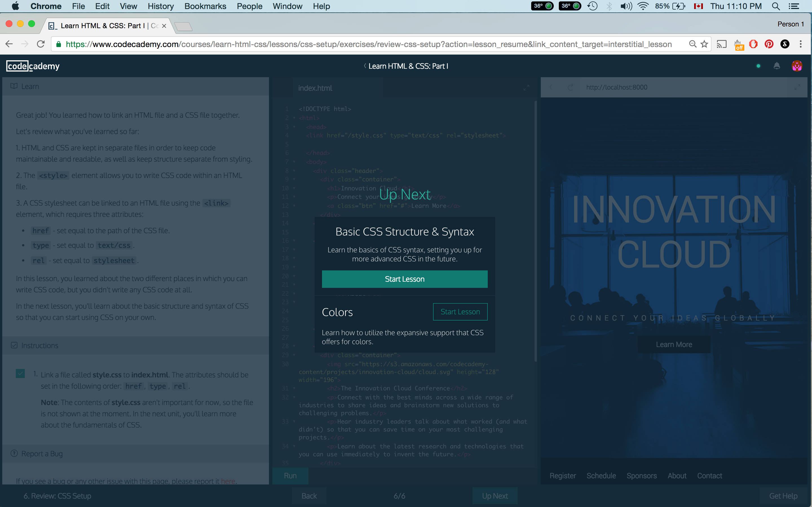Viewport: 812px width, 507px height.
Task: Go back via Learn HTML & CSS chevron
Action: pos(365,66)
